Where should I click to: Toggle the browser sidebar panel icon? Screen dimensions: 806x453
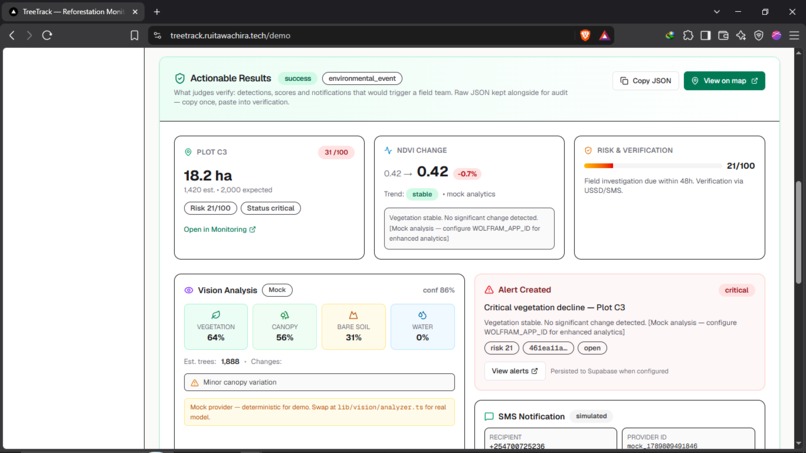[x=705, y=35]
